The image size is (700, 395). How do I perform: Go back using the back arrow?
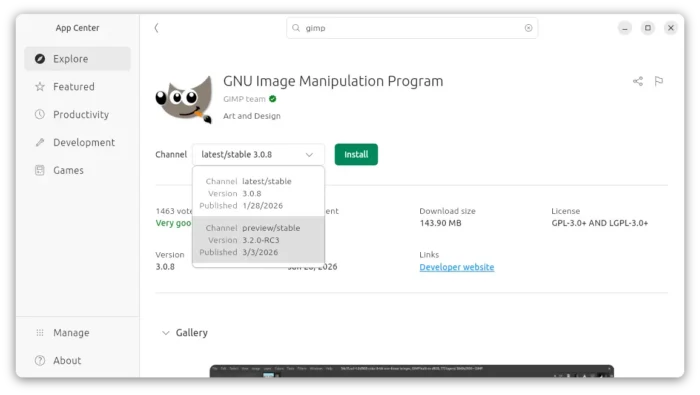tap(156, 28)
